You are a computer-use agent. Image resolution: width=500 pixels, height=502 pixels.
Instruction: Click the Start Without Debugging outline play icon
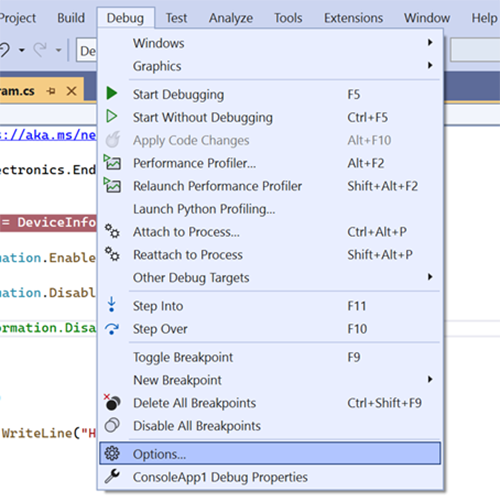[112, 116]
